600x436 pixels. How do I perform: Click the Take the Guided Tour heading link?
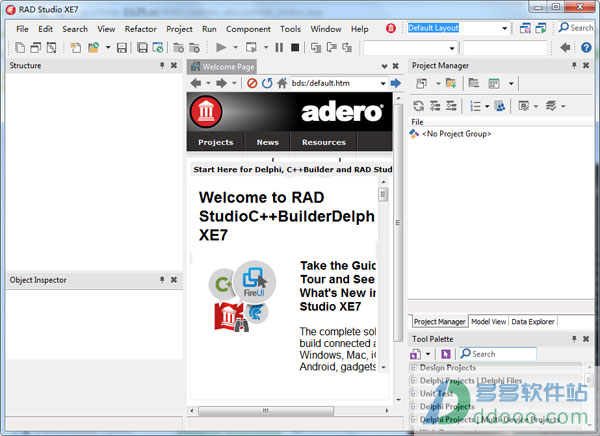[338, 286]
